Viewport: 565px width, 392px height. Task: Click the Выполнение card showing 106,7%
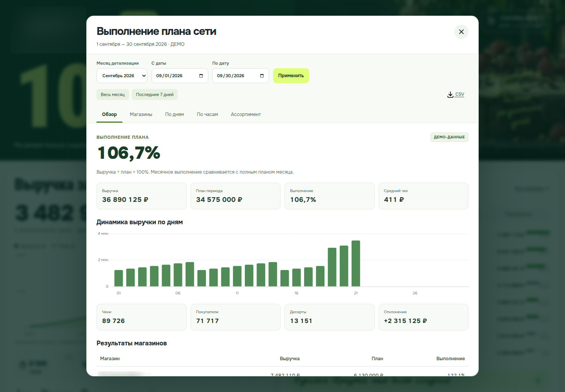[330, 196]
